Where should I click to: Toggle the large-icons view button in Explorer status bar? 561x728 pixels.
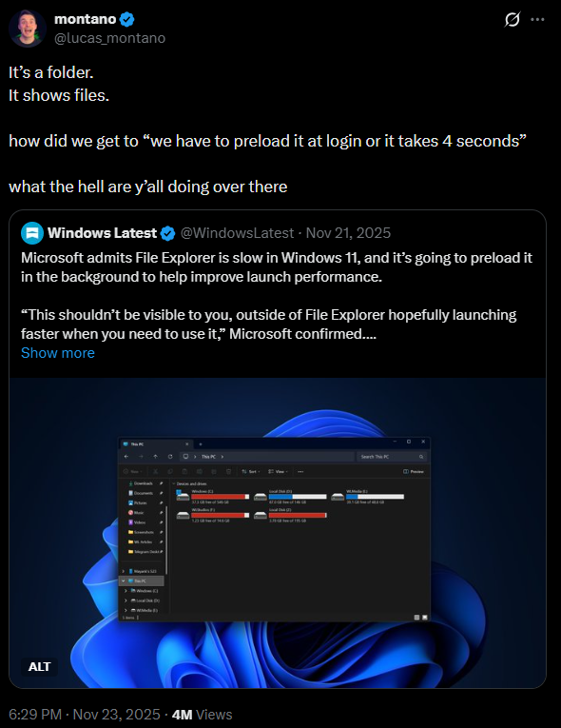tap(425, 618)
